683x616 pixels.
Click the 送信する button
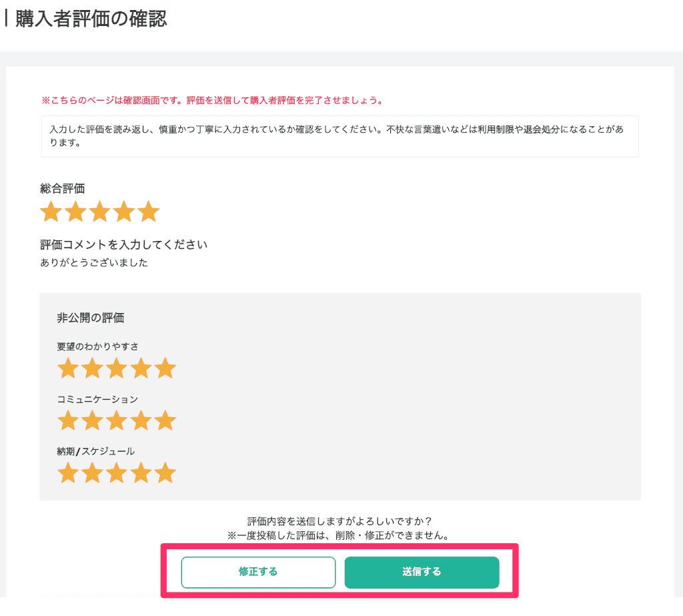click(x=422, y=572)
